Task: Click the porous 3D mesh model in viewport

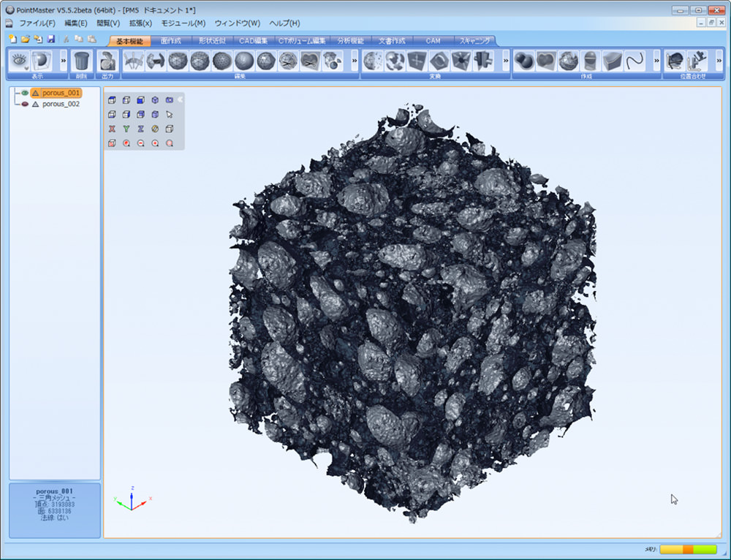Action: coord(412,312)
